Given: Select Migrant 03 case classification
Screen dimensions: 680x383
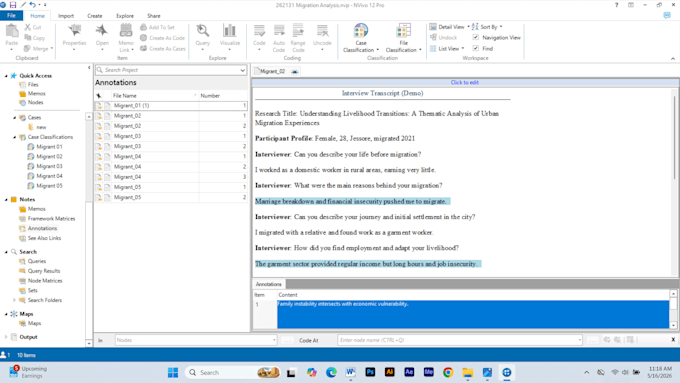Looking at the screenshot, I should (49, 166).
